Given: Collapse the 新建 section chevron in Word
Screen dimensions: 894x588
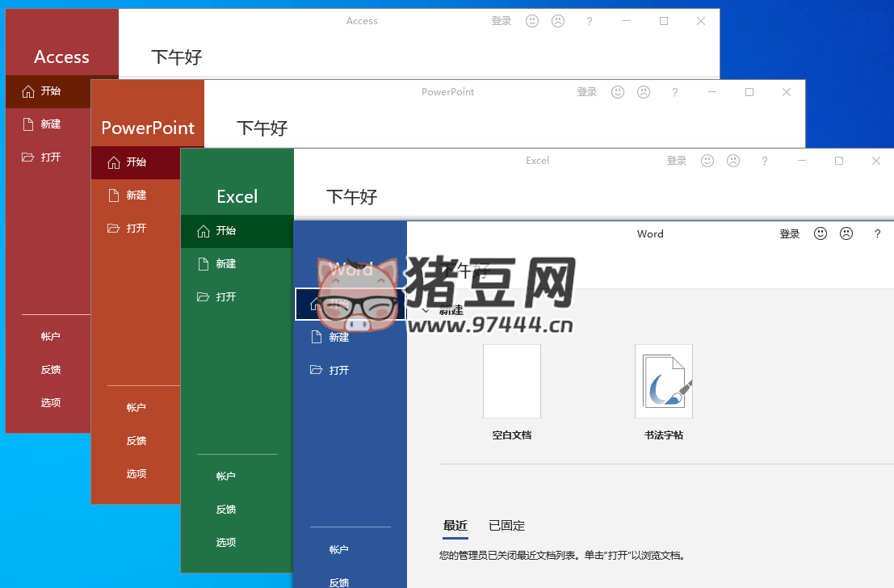Looking at the screenshot, I should click(x=426, y=310).
